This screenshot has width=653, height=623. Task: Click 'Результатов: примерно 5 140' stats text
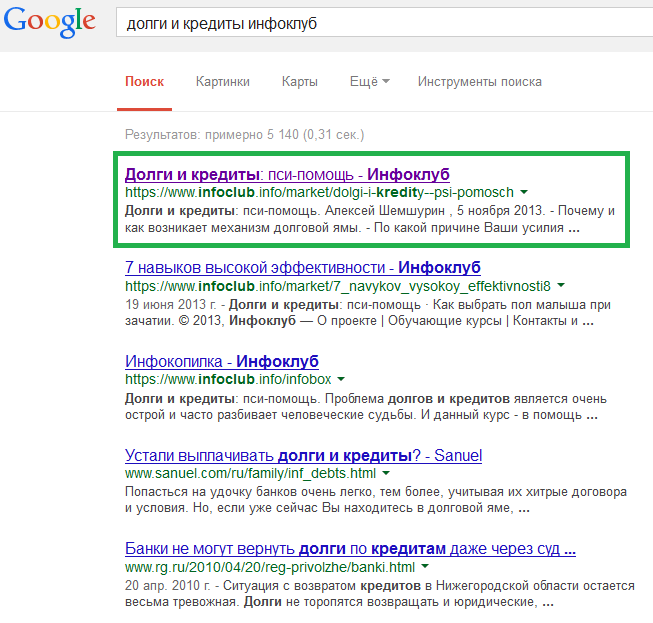(x=244, y=135)
